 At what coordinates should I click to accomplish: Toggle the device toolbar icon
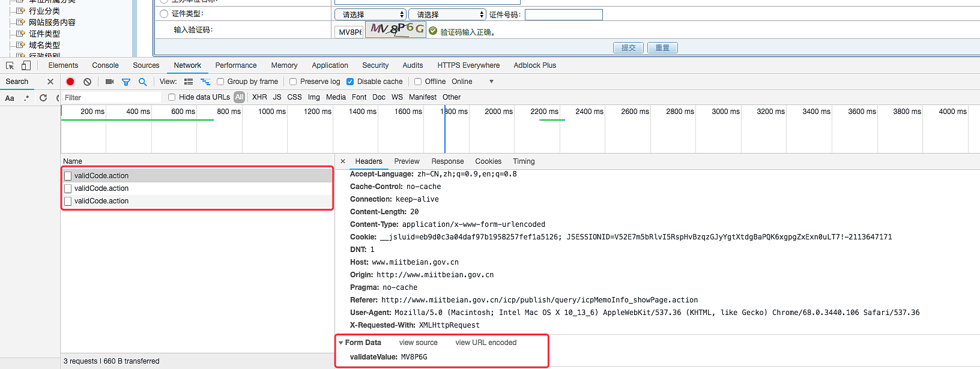click(x=26, y=65)
